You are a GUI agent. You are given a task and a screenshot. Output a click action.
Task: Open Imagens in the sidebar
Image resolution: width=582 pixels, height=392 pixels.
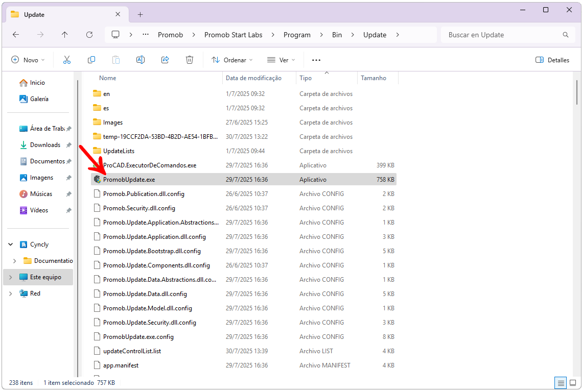[36, 178]
